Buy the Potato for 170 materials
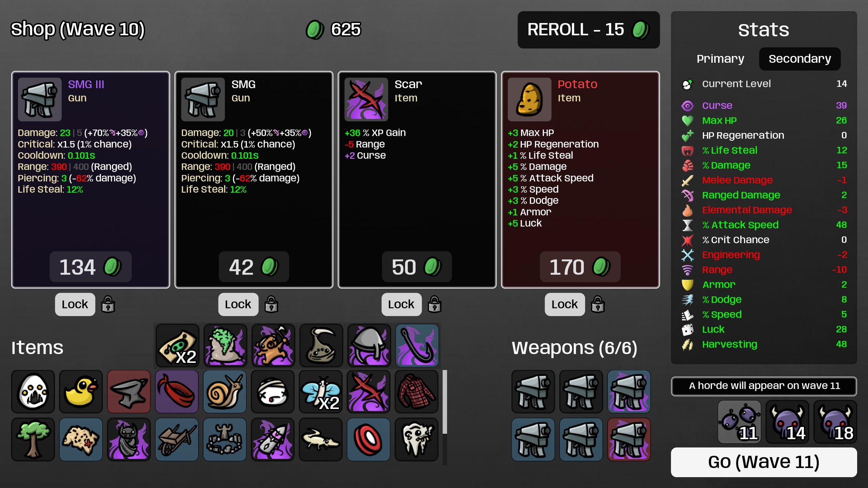Image resolution: width=868 pixels, height=488 pixels. tap(580, 267)
